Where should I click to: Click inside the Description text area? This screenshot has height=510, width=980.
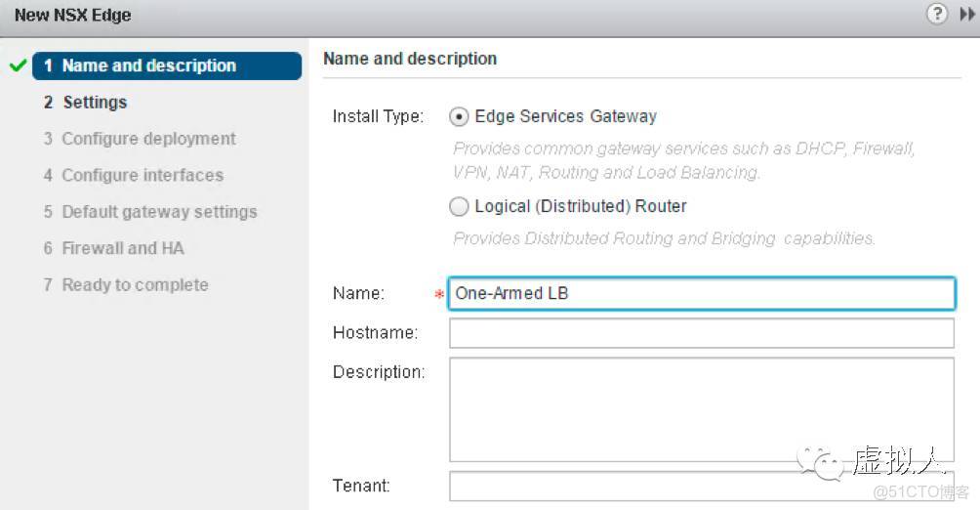pyautogui.click(x=701, y=408)
